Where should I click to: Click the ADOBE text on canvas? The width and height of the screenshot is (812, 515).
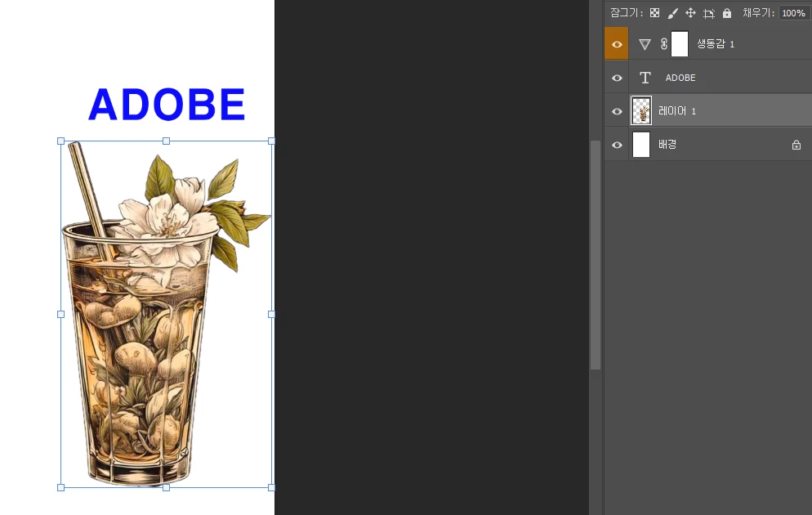click(x=167, y=104)
